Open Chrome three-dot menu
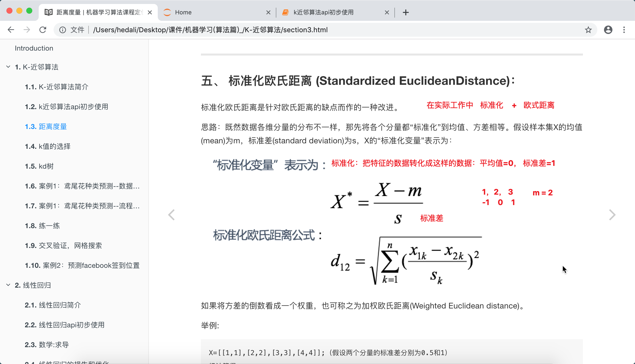635x364 pixels. click(624, 30)
